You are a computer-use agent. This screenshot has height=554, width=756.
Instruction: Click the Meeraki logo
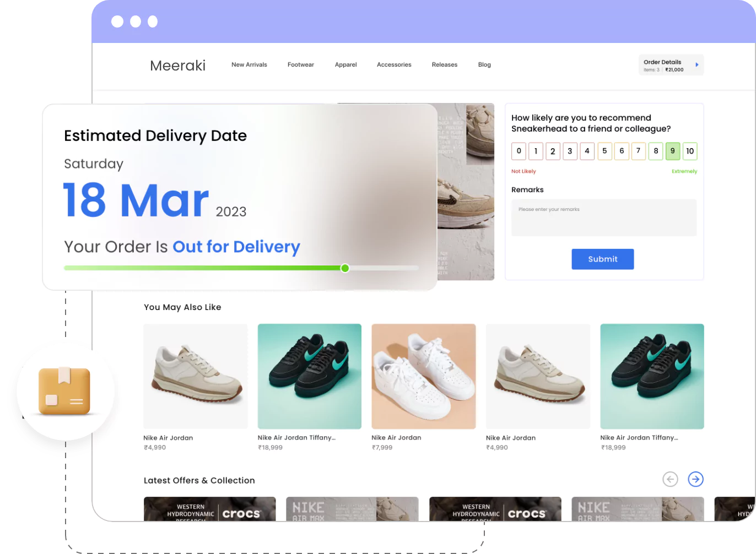tap(178, 66)
